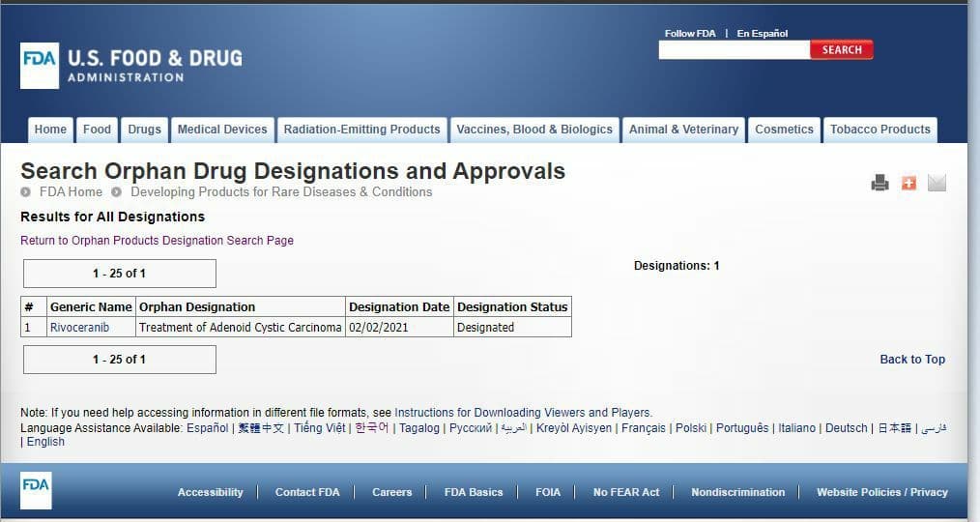Open Developing Products for Rare Diseases breadcrumb
This screenshot has height=522, width=980.
(281, 192)
